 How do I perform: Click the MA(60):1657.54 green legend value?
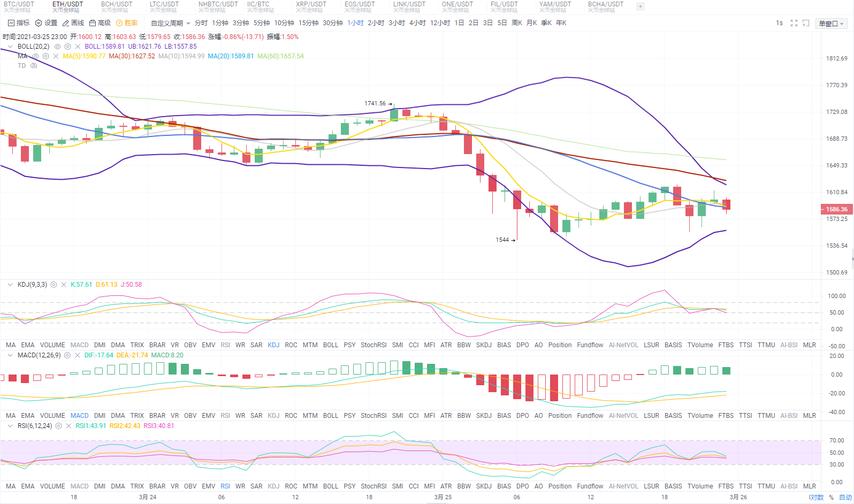tap(280, 56)
